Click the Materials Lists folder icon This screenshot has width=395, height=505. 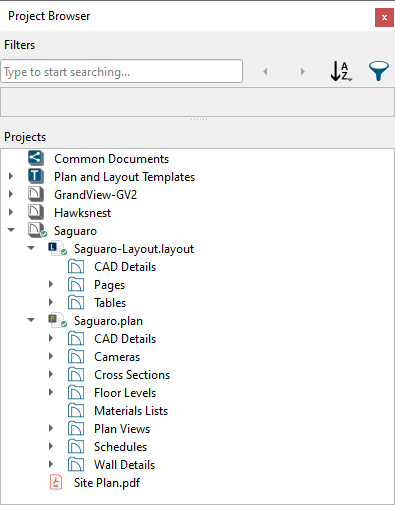(x=76, y=411)
